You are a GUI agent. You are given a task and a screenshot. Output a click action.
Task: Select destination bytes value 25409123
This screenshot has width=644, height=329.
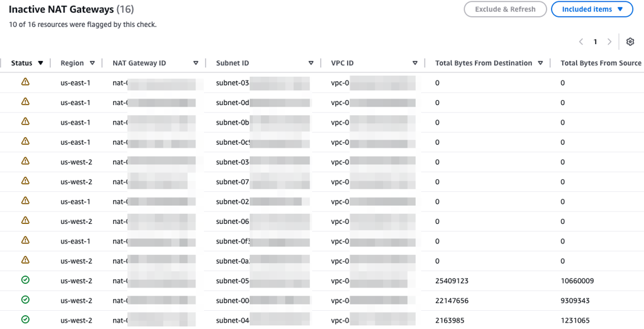tap(452, 281)
